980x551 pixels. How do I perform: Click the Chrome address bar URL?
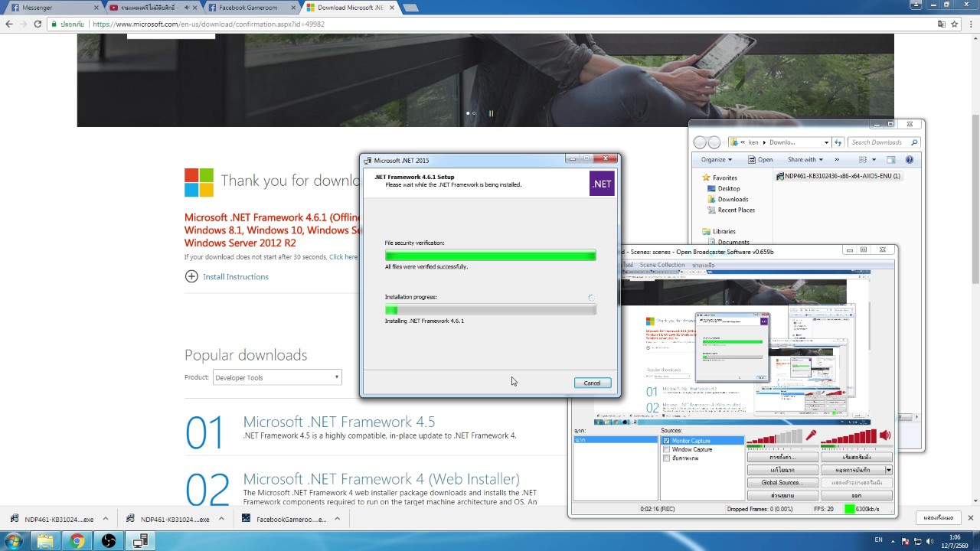pos(208,24)
